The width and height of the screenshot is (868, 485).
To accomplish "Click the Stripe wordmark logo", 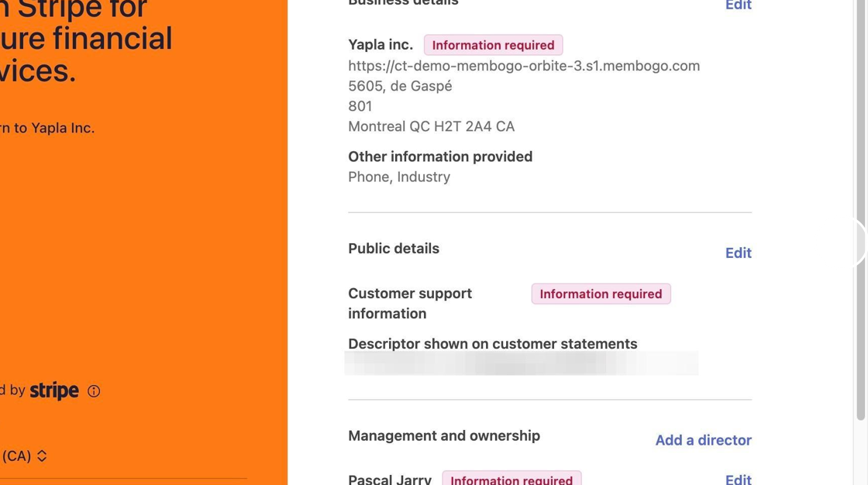I will (54, 391).
